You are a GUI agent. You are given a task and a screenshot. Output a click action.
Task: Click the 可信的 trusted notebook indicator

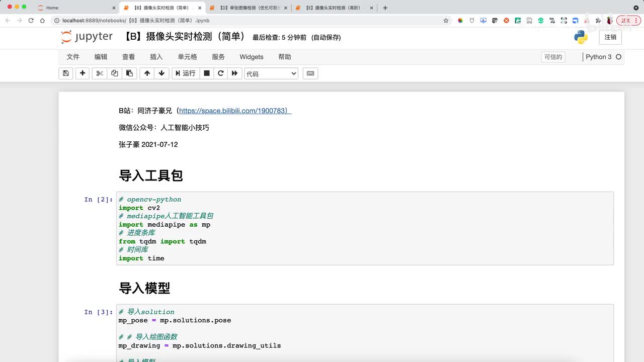553,57
